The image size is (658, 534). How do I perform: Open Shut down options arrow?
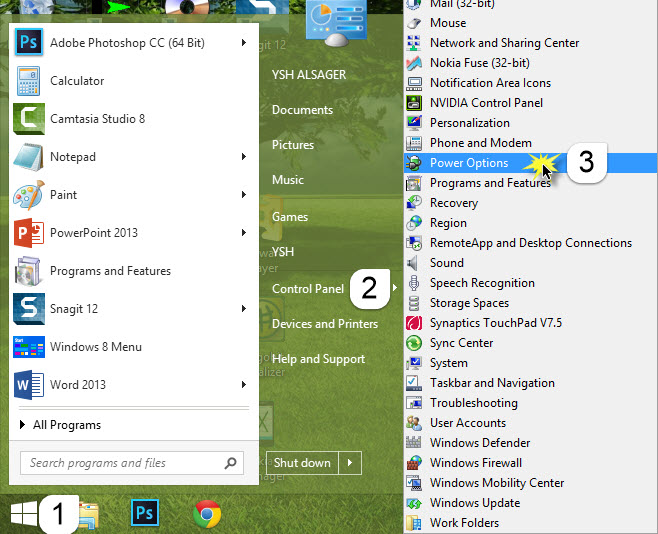click(350, 463)
